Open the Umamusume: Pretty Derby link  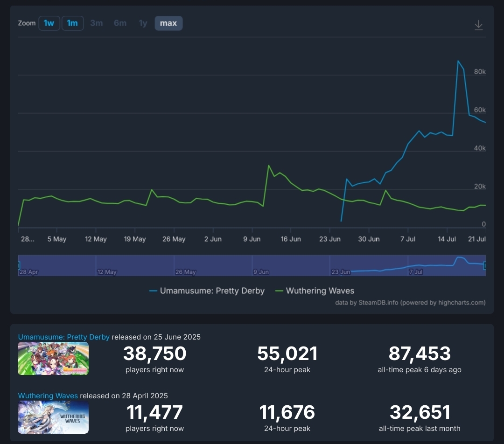coord(63,337)
